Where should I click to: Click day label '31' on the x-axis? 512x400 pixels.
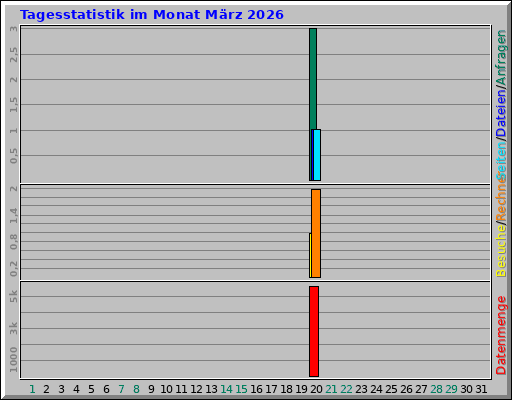[481, 389]
